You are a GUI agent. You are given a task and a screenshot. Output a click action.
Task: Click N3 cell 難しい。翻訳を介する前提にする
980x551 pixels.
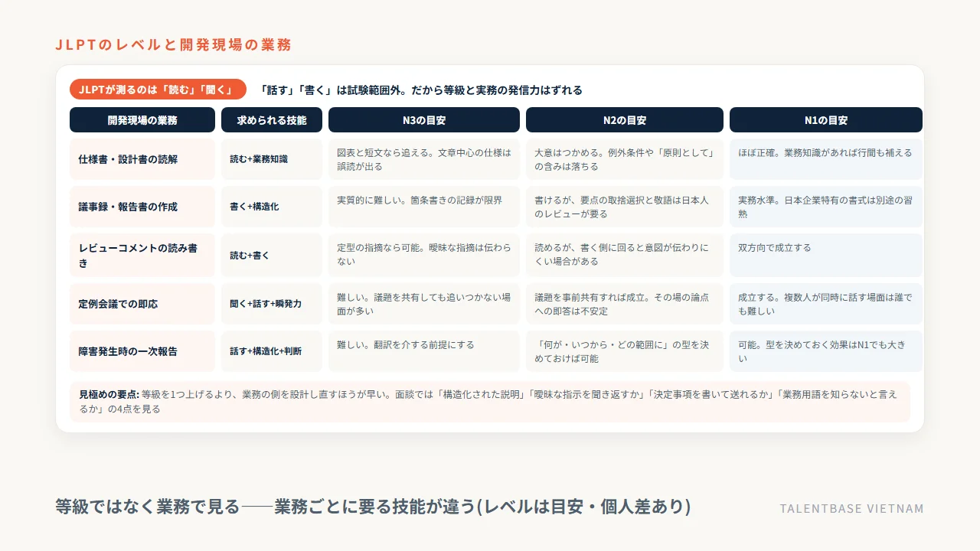tap(424, 351)
